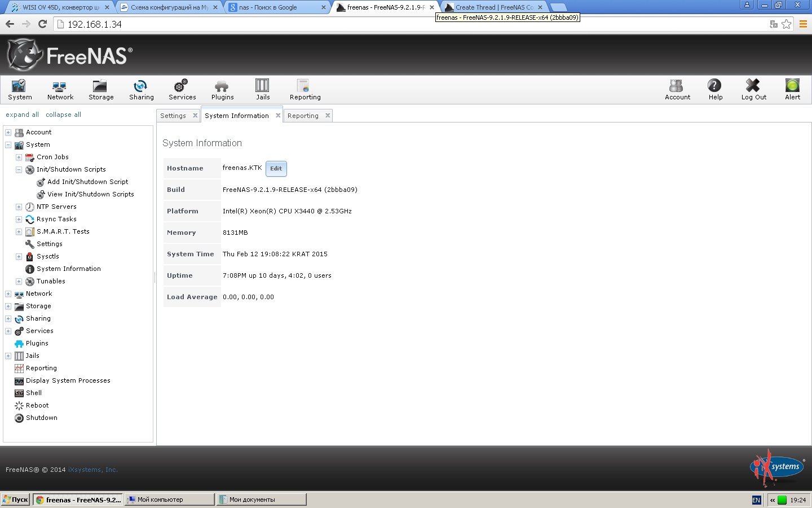Open the Account toolbar icon
Screen dimensions: 812x508
pos(677,90)
